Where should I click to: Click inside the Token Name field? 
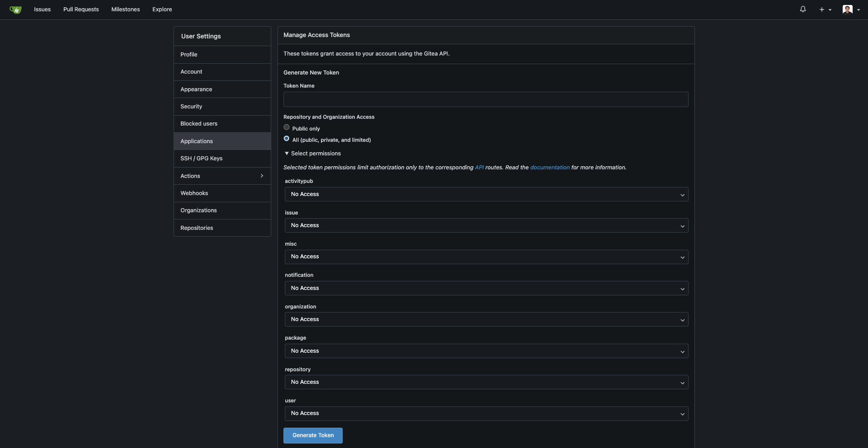[x=486, y=99]
